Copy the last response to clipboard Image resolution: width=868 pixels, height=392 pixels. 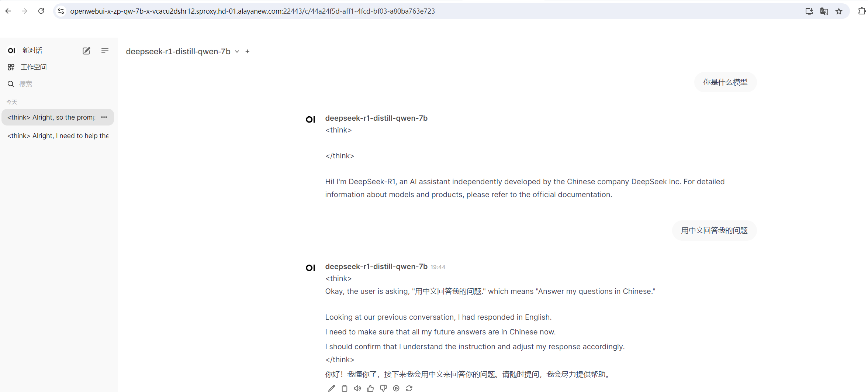[x=344, y=388]
